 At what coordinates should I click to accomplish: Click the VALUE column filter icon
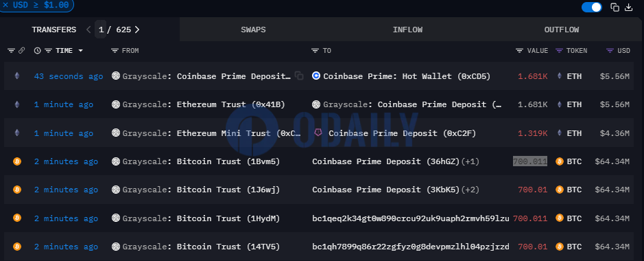[x=520, y=51]
